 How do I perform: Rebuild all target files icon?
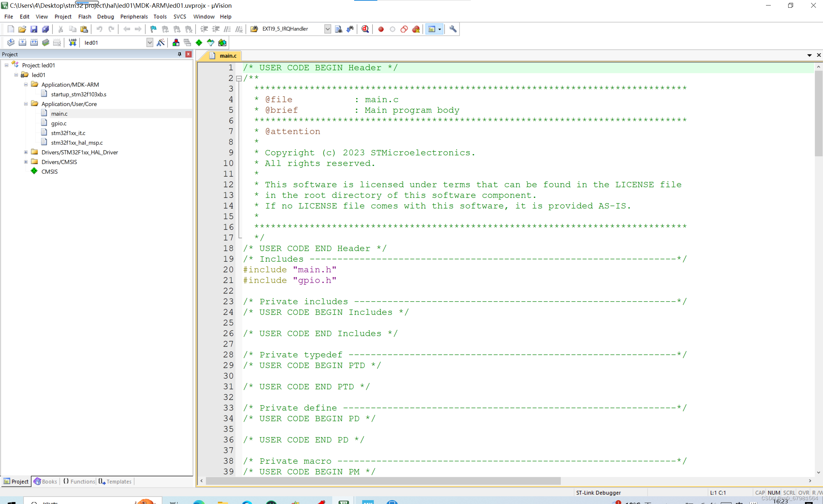point(34,43)
